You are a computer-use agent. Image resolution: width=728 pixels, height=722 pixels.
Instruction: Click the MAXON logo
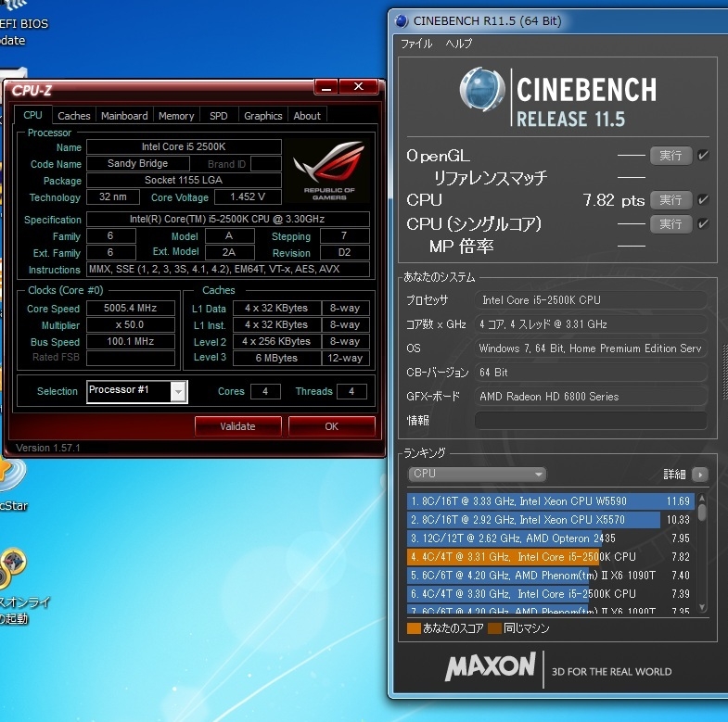click(491, 665)
